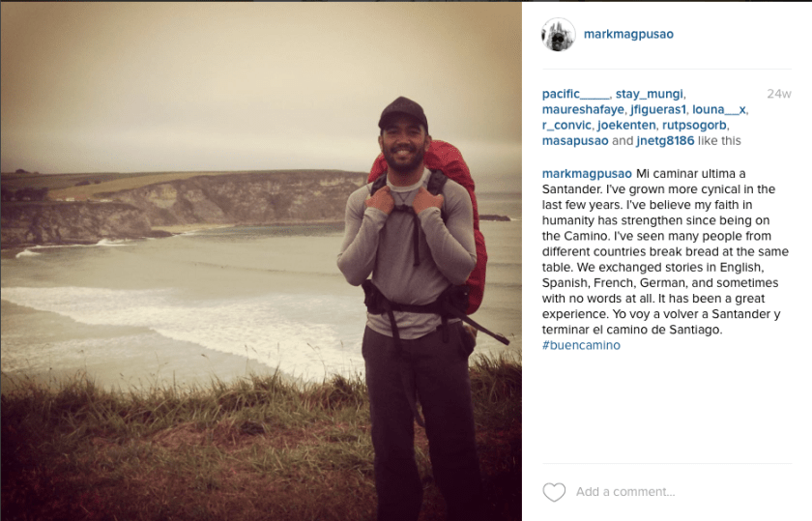Click the heart like icon

554,491
